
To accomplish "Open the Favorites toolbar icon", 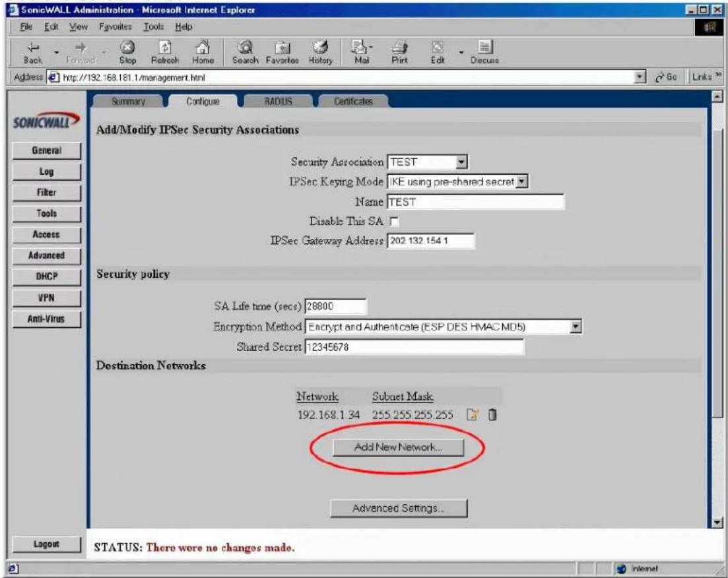I will coord(282,53).
